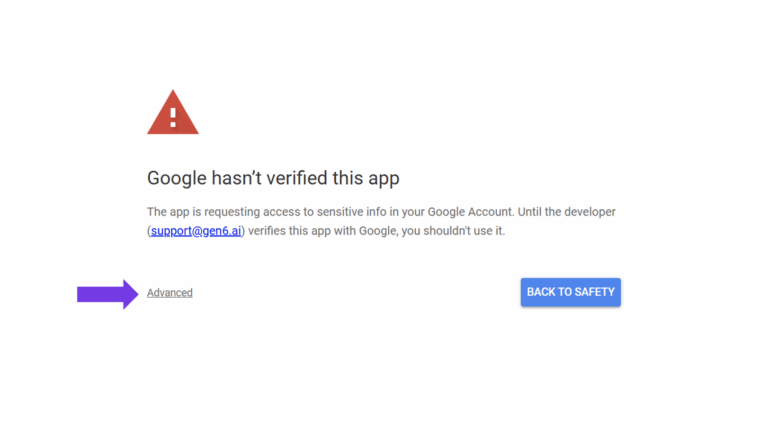This screenshot has height=432, width=768.
Task: Click "verifies this app with Google" text
Action: [317, 231]
